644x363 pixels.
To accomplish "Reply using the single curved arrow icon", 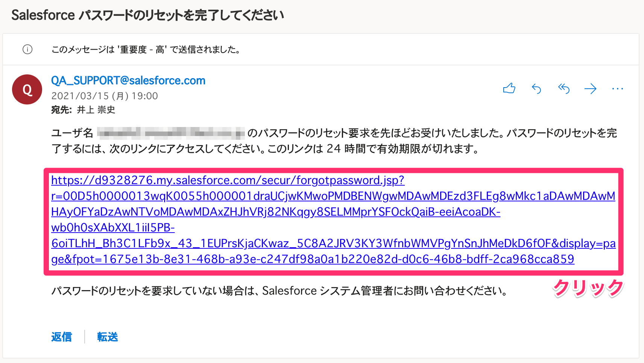I will coord(536,89).
